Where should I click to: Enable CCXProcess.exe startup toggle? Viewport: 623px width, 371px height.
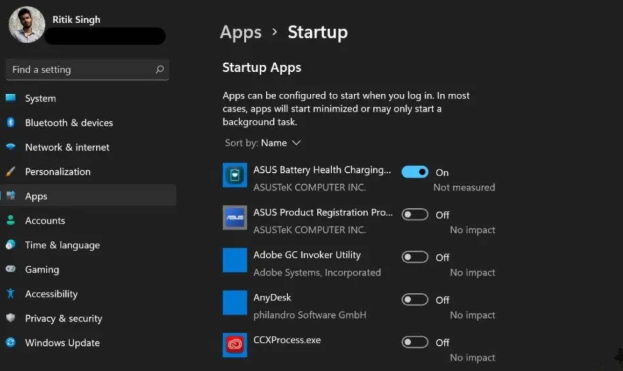(415, 342)
